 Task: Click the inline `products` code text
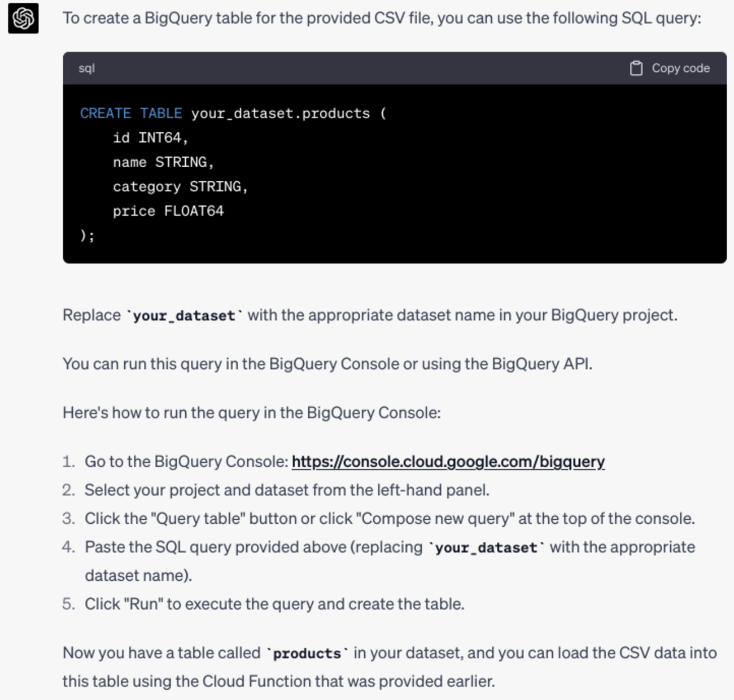tap(307, 654)
